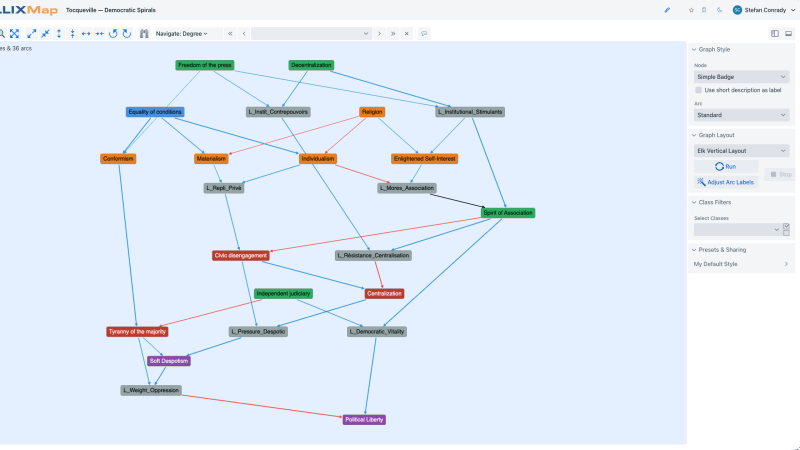The height and width of the screenshot is (450, 800).
Task: Stretch the graph vertically
Action: pos(59,34)
